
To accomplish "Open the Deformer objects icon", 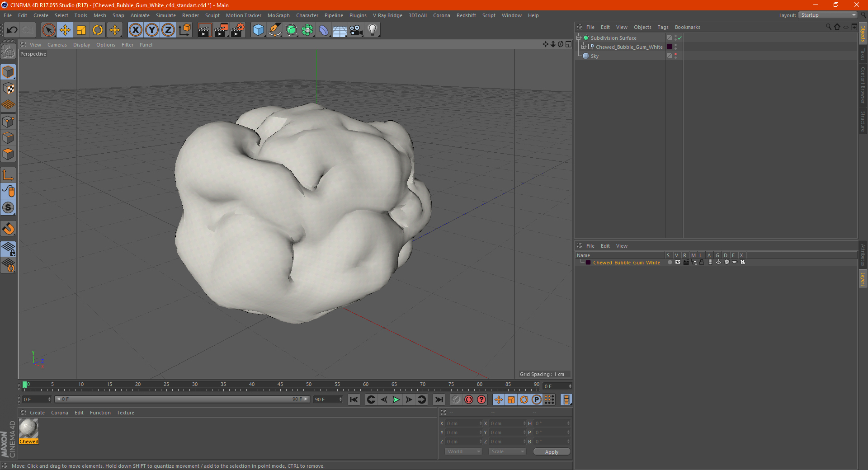I will point(324,30).
